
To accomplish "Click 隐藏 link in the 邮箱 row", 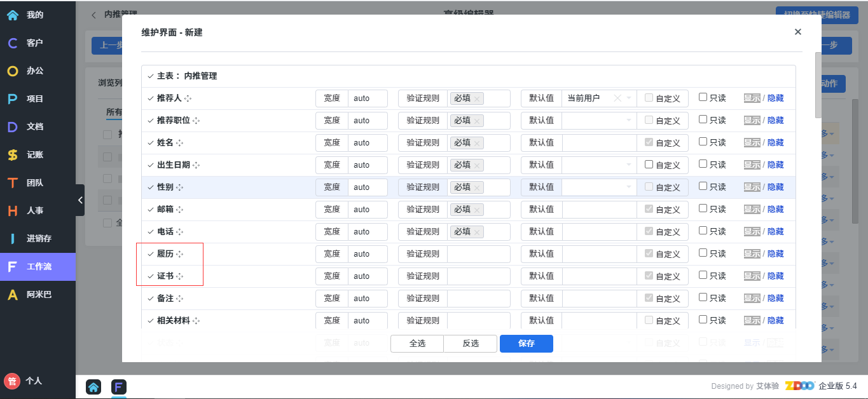I will click(775, 210).
